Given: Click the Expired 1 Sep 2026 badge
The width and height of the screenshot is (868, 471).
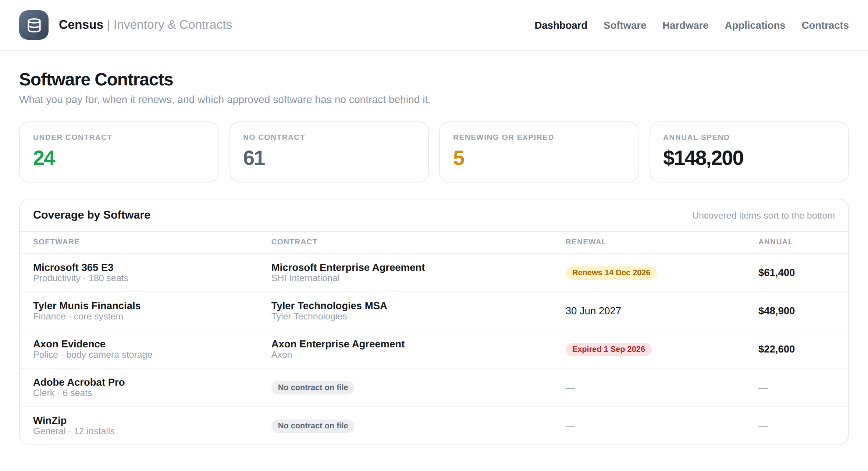Looking at the screenshot, I should [608, 349].
